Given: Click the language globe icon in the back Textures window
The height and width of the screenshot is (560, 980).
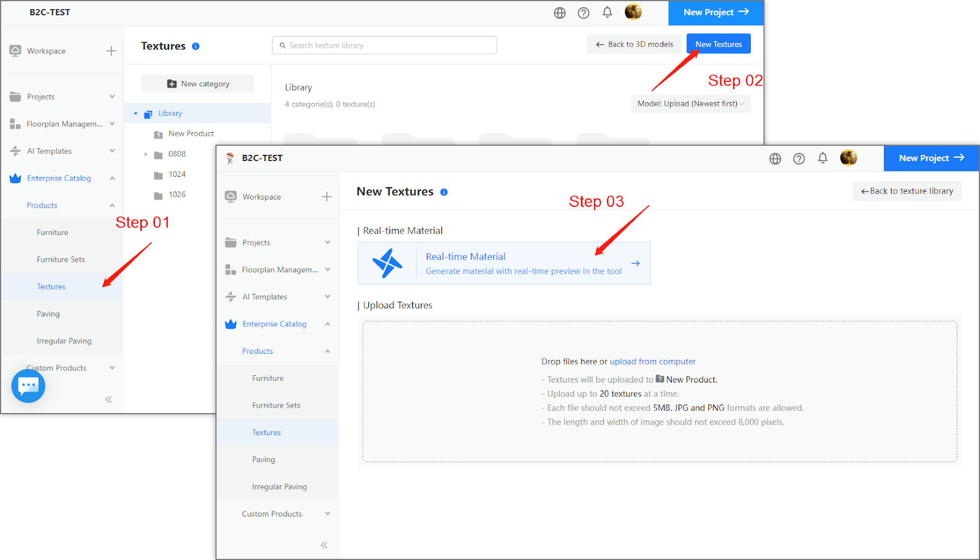Looking at the screenshot, I should point(560,13).
